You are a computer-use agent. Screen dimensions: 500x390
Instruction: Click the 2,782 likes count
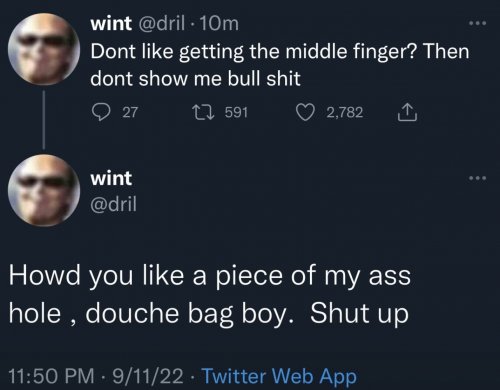(345, 112)
